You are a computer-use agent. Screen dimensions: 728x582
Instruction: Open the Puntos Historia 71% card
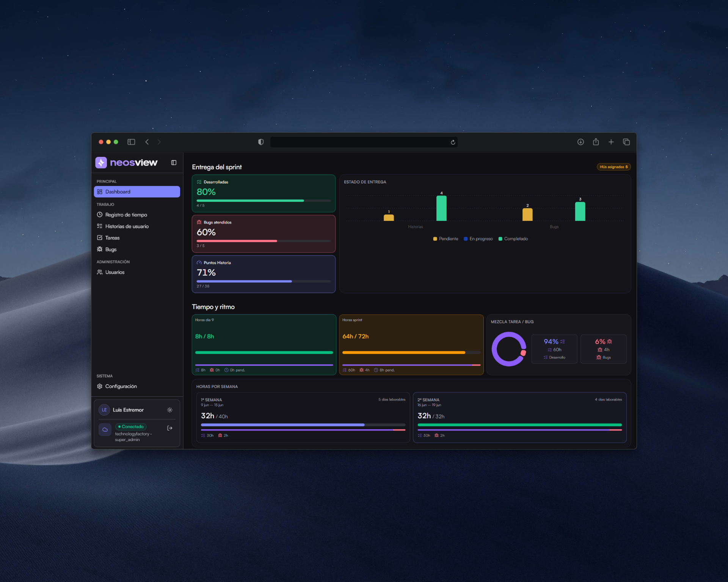pos(264,274)
